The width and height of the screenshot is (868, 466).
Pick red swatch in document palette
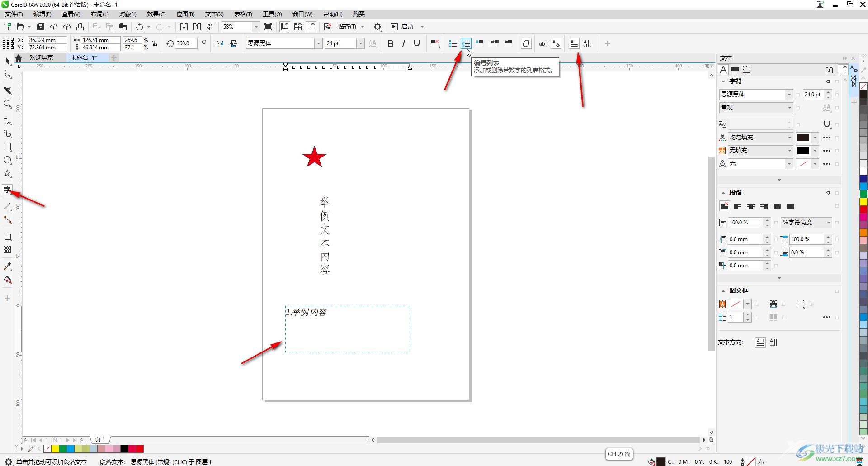point(140,449)
